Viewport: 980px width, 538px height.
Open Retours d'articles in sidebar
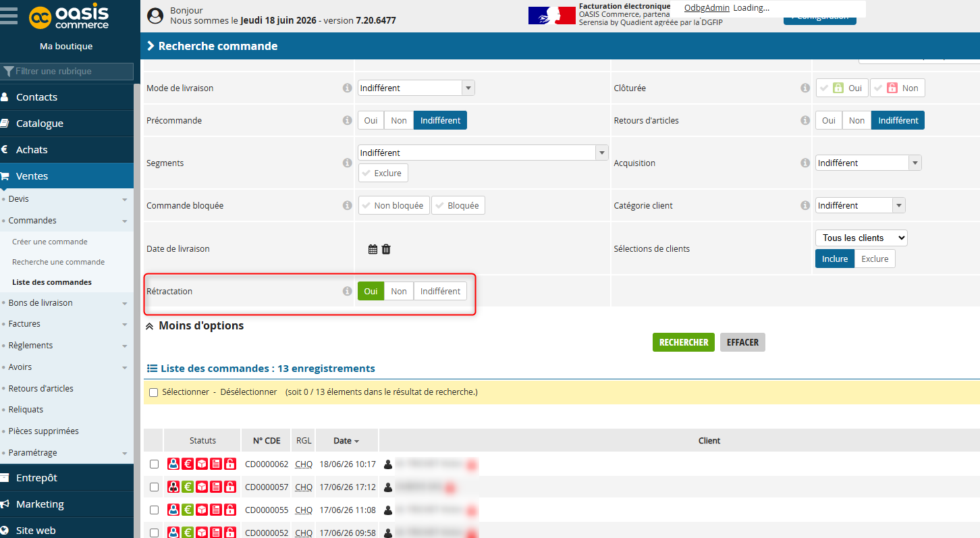tap(40, 389)
